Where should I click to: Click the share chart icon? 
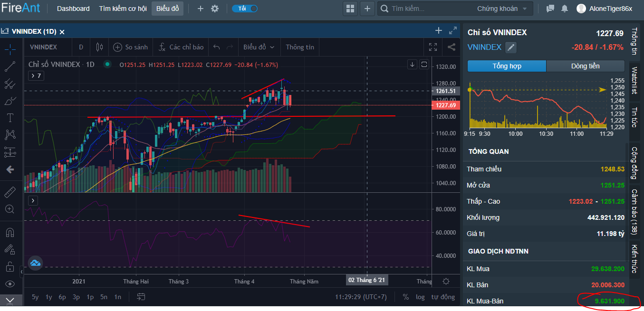click(452, 47)
